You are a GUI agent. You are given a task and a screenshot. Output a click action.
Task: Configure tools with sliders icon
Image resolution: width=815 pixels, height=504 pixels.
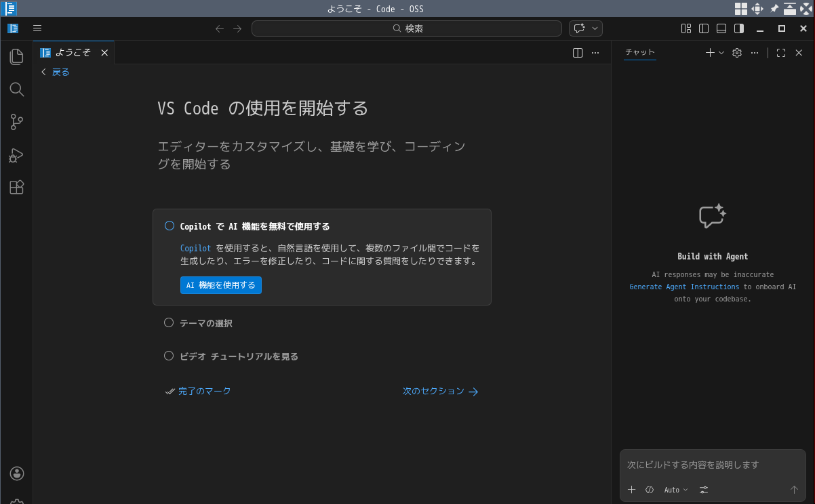tap(704, 490)
